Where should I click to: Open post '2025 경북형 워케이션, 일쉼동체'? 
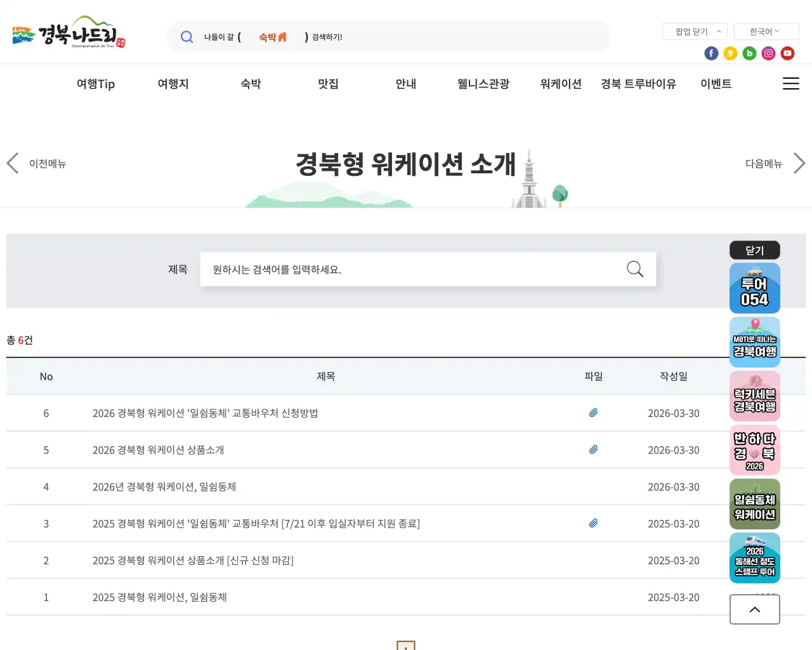[x=159, y=597]
